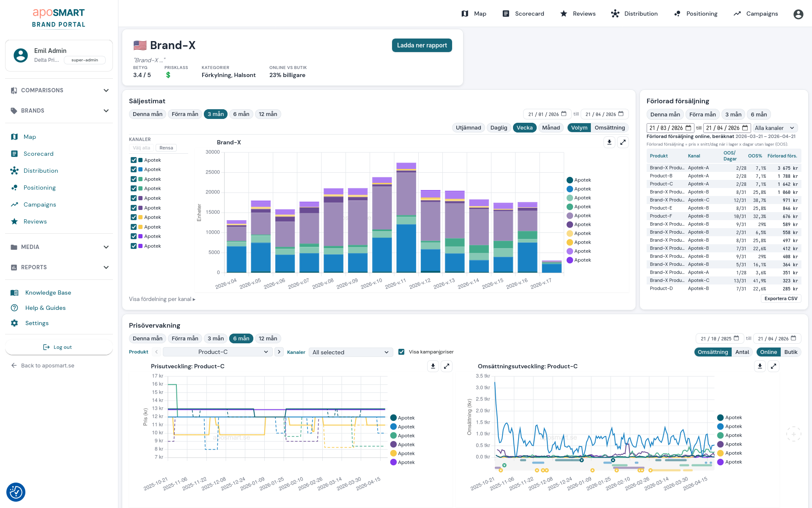Expand the REPORTS sidebar section
Viewport: 812px width, 508px height.
(59, 267)
